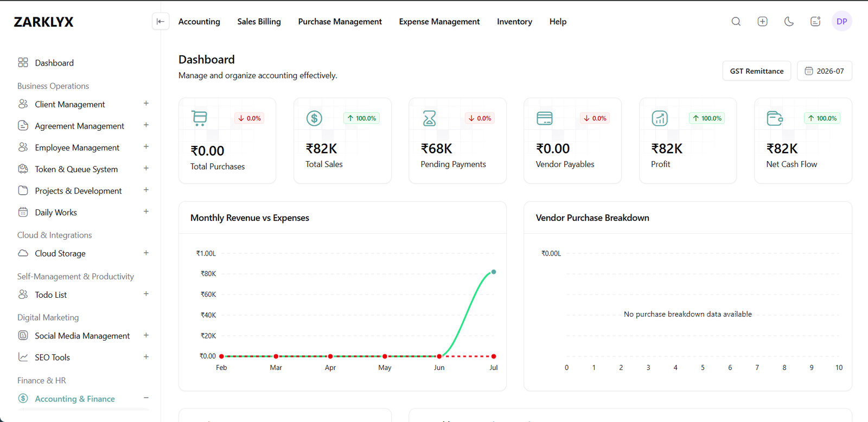
Task: Click the Profit 100.0% badge
Action: tap(707, 118)
